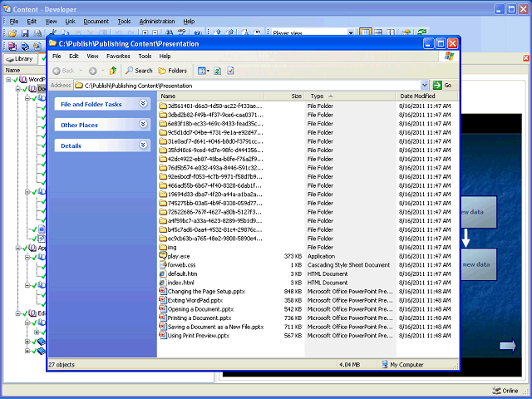532x399 pixels.
Task: Open the Favorites menu in Explorer
Action: click(x=118, y=56)
